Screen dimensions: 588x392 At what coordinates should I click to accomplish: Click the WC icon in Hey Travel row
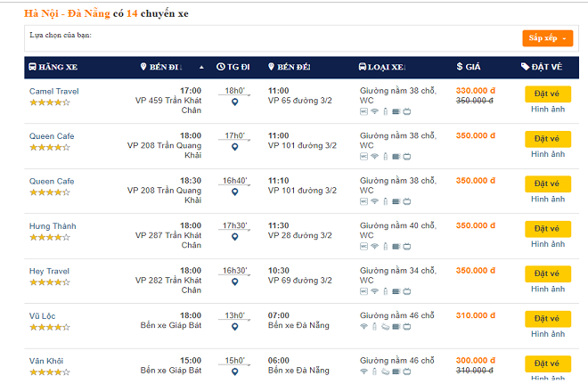point(364,290)
